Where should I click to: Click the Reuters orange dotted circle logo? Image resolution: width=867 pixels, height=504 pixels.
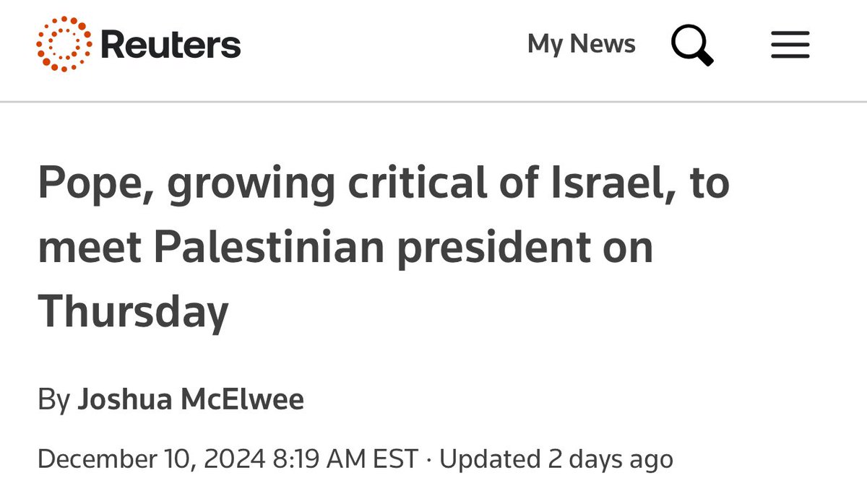[x=63, y=45]
